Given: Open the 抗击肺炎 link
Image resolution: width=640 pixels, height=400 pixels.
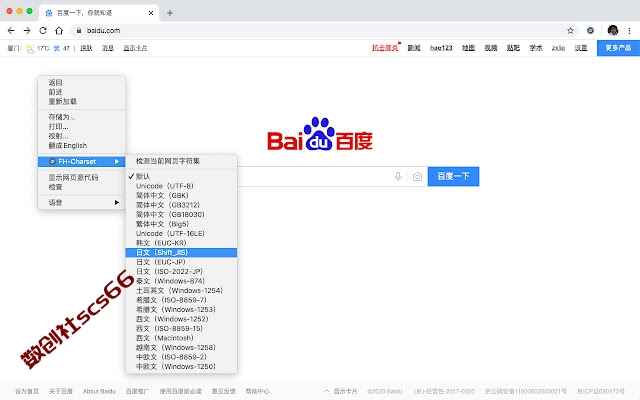Looking at the screenshot, I should click(x=385, y=48).
